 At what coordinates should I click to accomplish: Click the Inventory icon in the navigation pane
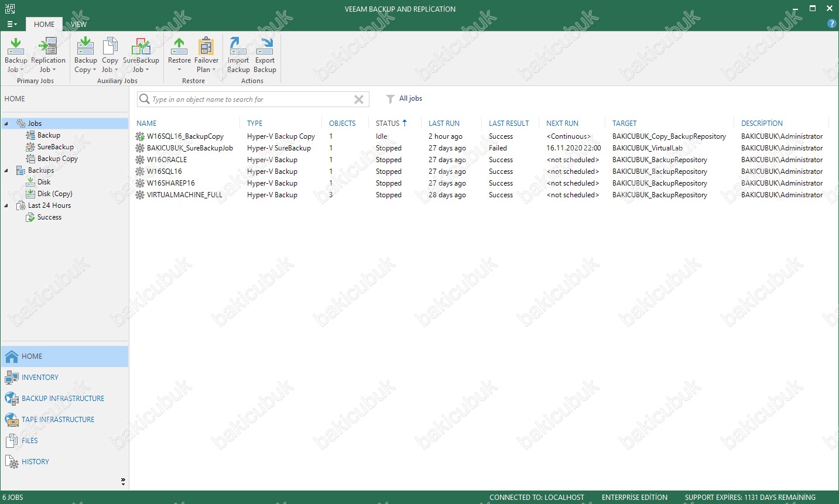(x=12, y=378)
